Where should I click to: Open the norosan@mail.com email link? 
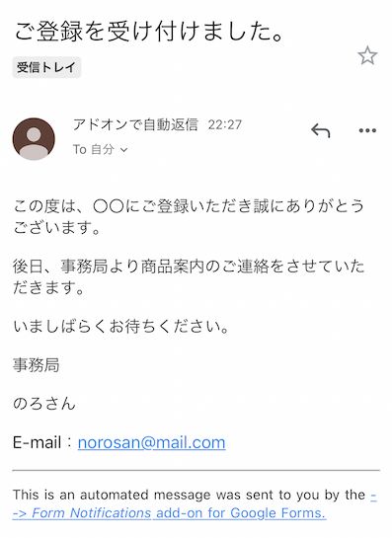point(151,442)
